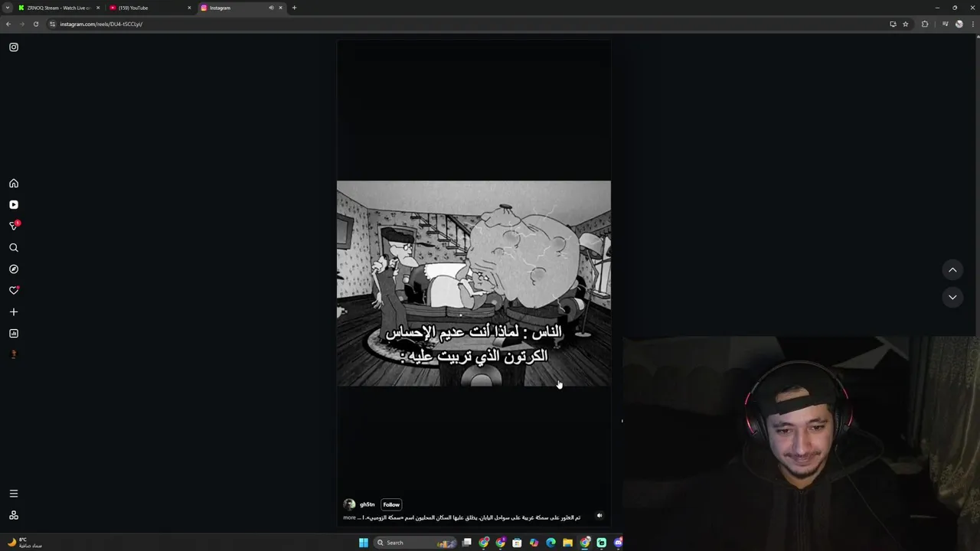Mute Instagram tab via speaker icon
This screenshot has height=551, width=980.
point(271,8)
